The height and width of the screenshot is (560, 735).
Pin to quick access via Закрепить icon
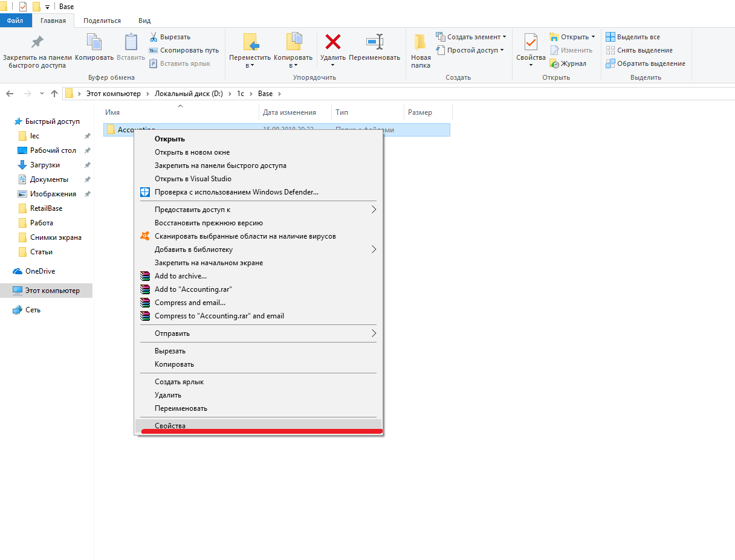click(x=37, y=42)
